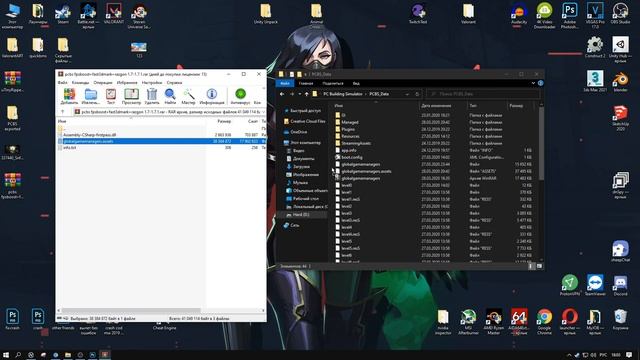Open the WinRAR archive path dropdown arrow

(263, 112)
